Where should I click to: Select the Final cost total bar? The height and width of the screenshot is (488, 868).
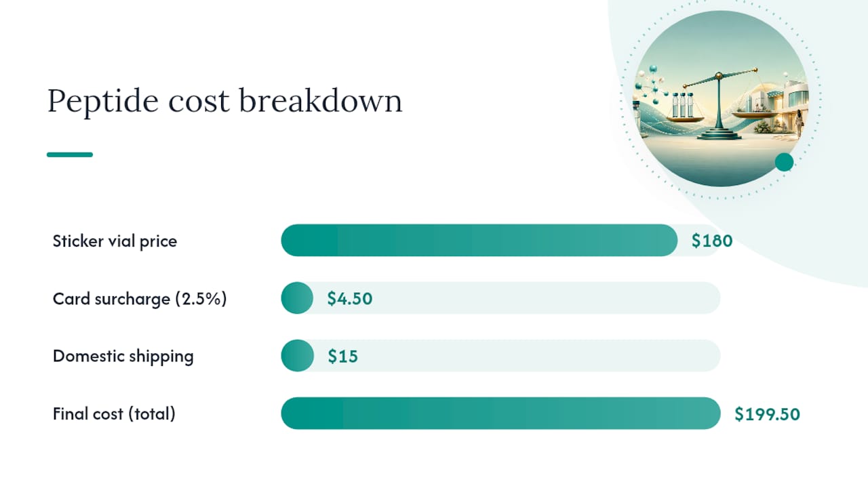[x=500, y=413]
